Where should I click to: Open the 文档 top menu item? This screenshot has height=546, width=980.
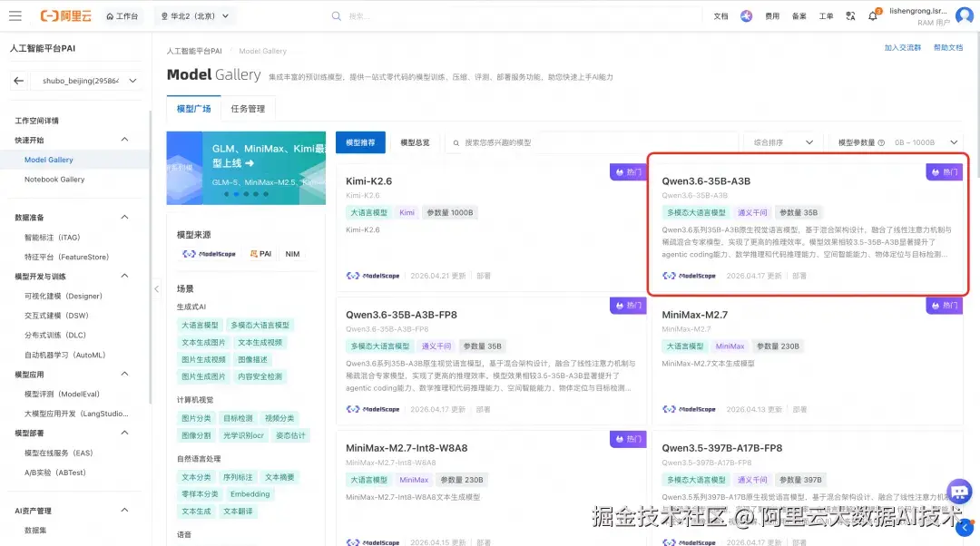pos(720,16)
